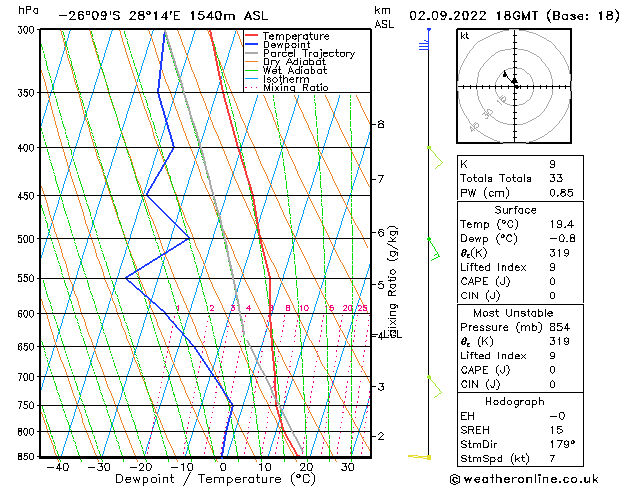Click the 30 temperature axis label
Screen dimensions: 629x486
(347, 467)
